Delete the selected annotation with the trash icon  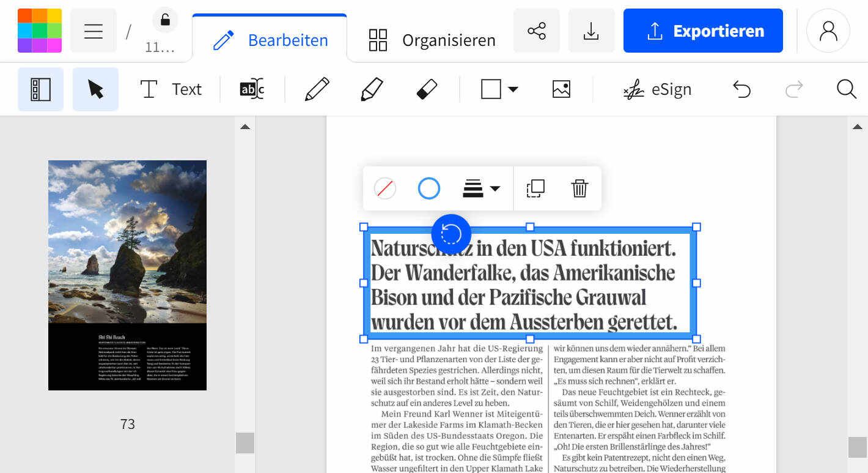pyautogui.click(x=579, y=188)
